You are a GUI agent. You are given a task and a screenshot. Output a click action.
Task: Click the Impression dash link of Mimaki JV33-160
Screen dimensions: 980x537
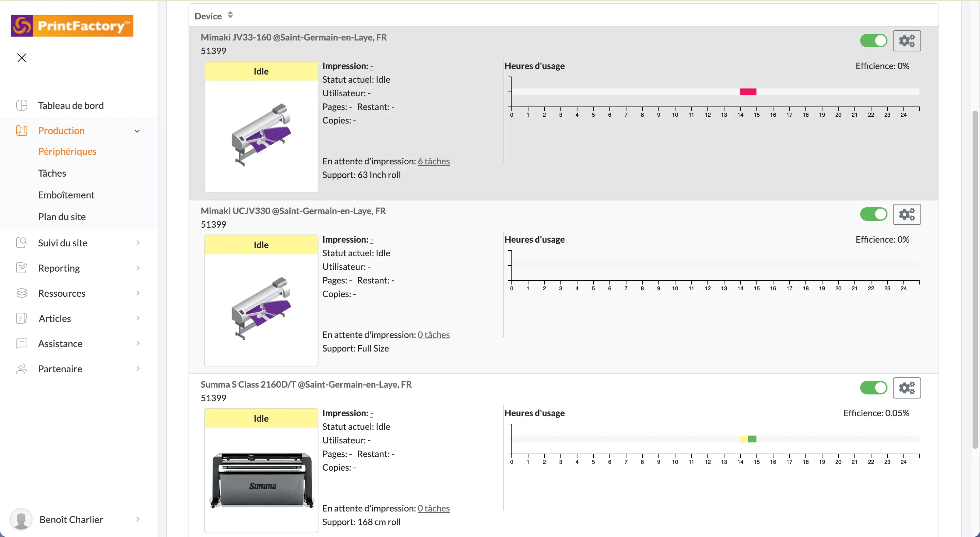(372, 66)
